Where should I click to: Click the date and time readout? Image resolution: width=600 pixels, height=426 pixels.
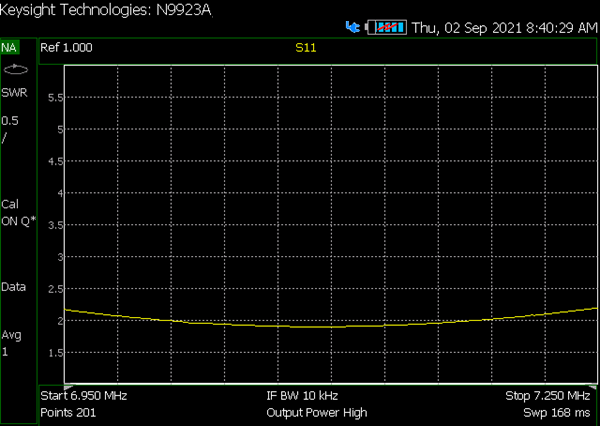coord(504,28)
